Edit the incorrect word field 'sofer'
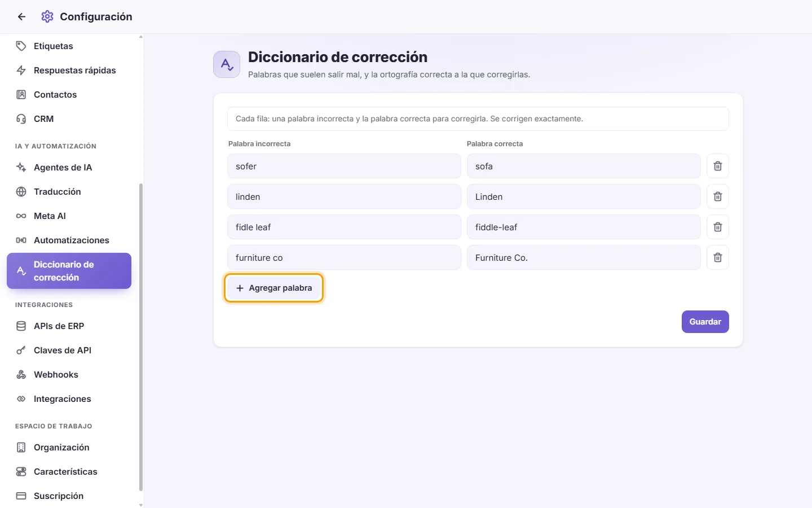Image resolution: width=812 pixels, height=508 pixels. point(344,166)
